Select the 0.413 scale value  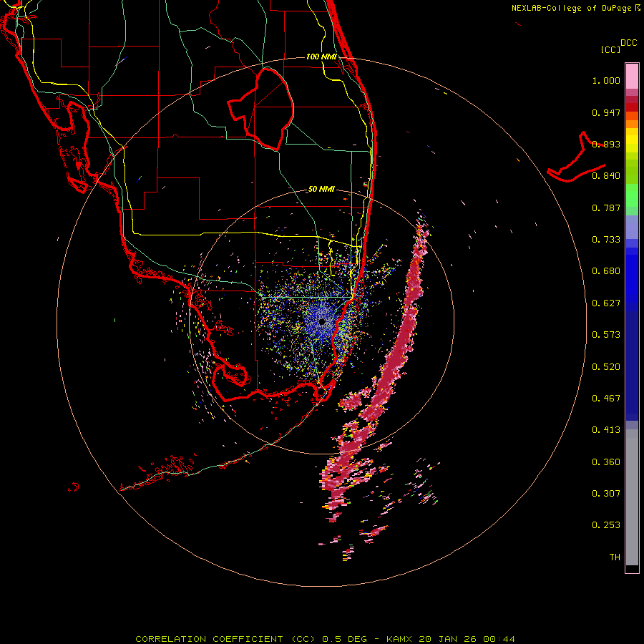606,430
